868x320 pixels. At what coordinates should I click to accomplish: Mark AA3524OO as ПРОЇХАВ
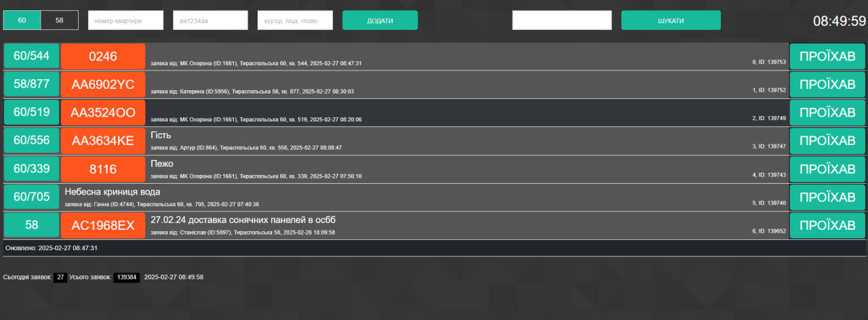click(x=827, y=113)
